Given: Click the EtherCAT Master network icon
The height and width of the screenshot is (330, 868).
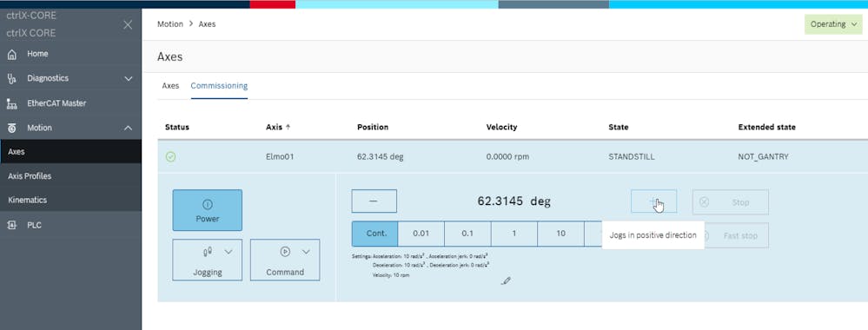Looking at the screenshot, I should tap(12, 103).
